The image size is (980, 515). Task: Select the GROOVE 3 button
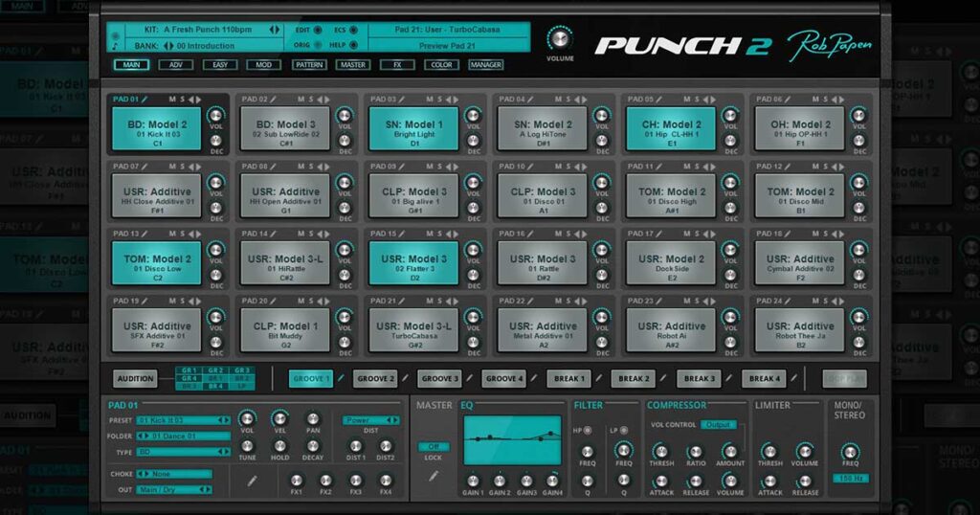coord(439,379)
